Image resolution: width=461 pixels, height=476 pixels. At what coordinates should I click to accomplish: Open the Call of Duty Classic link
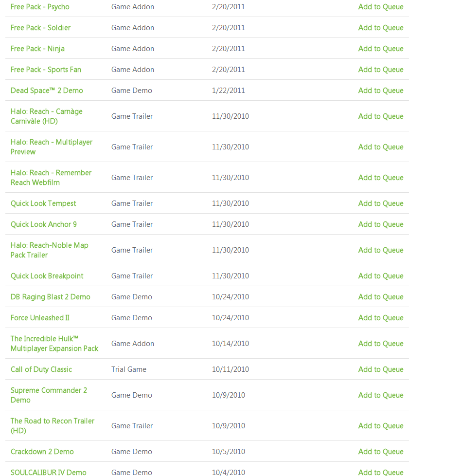[41, 369]
